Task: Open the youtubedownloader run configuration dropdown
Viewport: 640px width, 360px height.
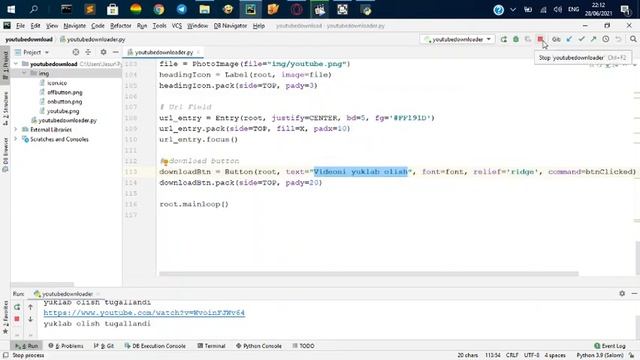Action: click(x=458, y=39)
